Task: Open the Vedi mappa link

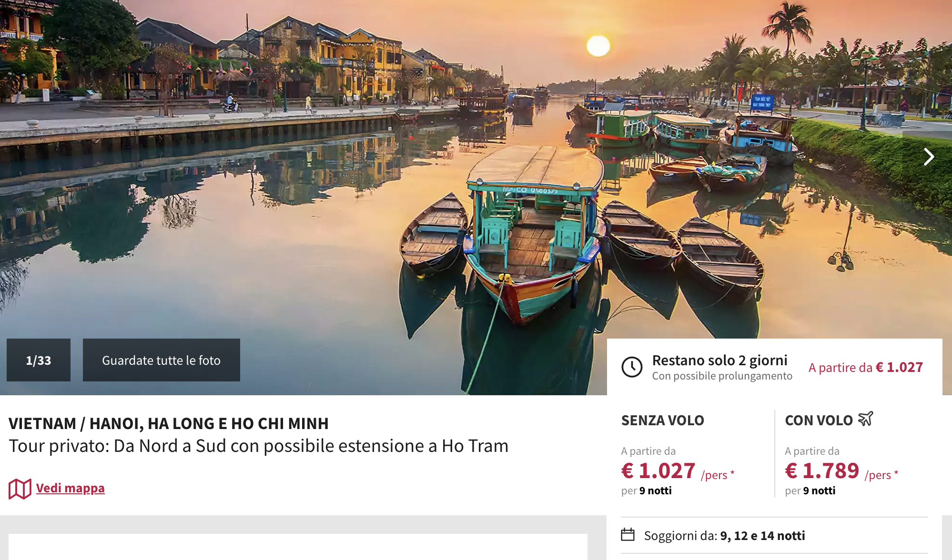Action: click(x=70, y=488)
